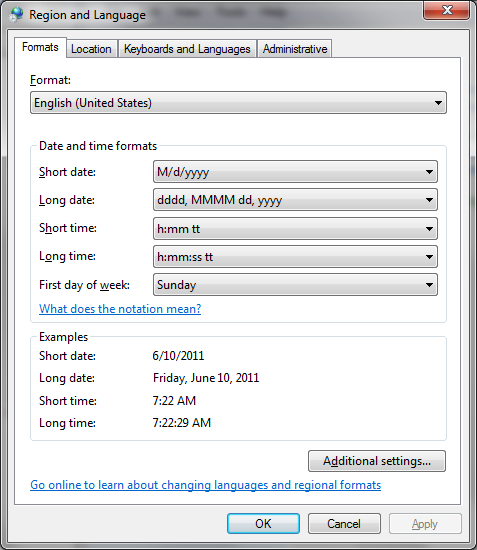Open 'What does the notation mean?' link
This screenshot has width=477, height=550.
[x=120, y=309]
